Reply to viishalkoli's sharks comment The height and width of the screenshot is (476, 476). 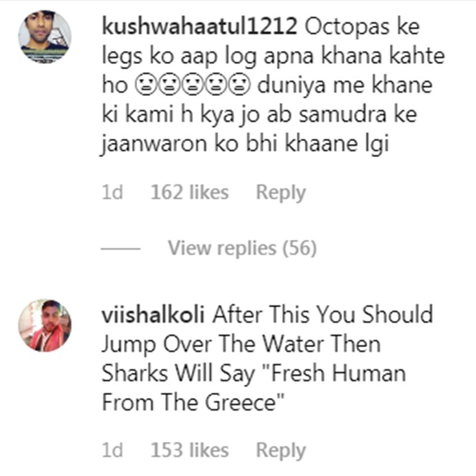281,450
